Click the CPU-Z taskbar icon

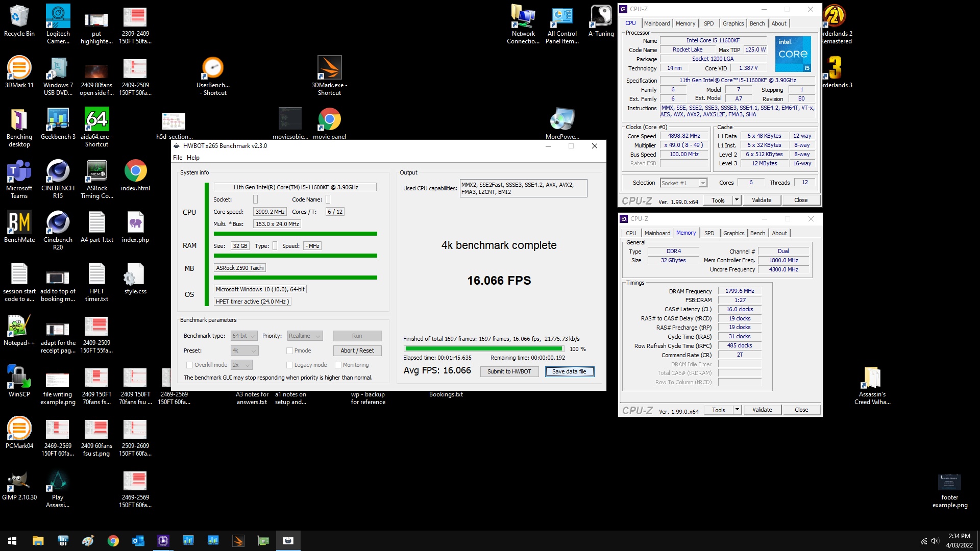(163, 541)
